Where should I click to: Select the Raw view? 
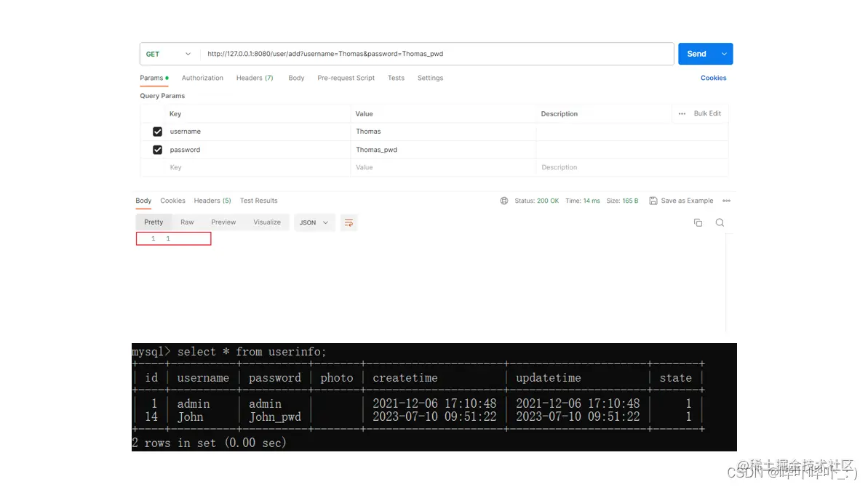[x=187, y=222]
